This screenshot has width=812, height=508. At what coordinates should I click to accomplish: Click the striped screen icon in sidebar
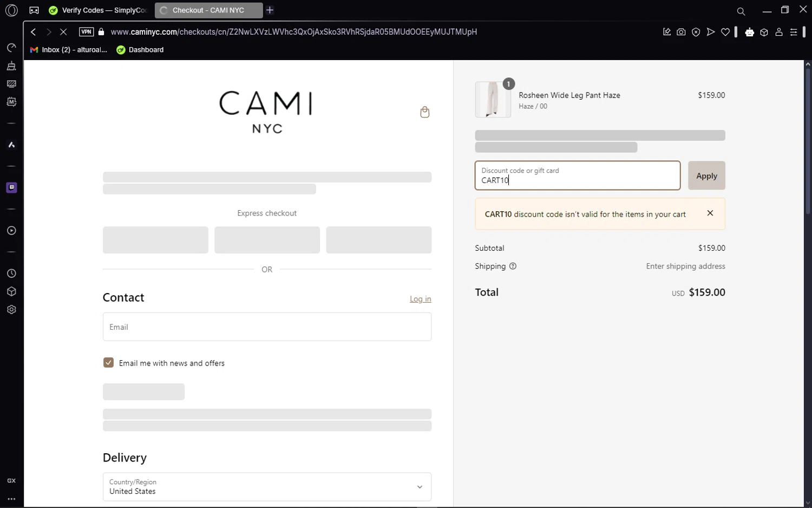coord(11,84)
